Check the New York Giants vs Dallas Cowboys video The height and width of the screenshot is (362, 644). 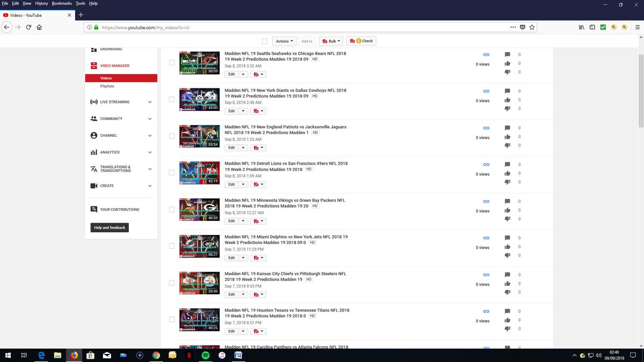172,99
